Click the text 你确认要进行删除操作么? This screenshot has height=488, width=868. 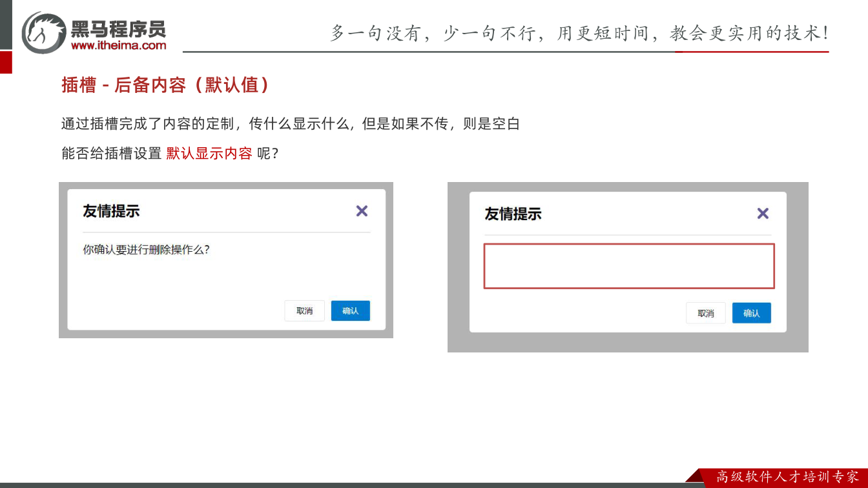[x=147, y=250]
